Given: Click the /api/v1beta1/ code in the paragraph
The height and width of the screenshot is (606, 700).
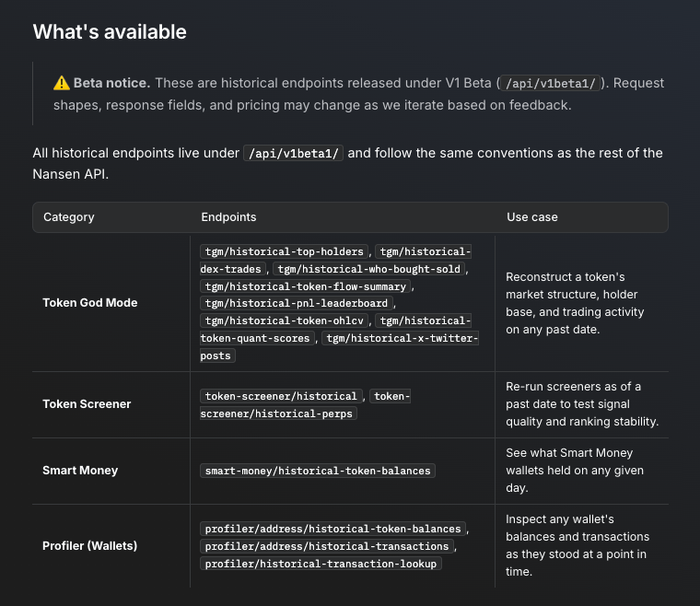Looking at the screenshot, I should [x=293, y=153].
